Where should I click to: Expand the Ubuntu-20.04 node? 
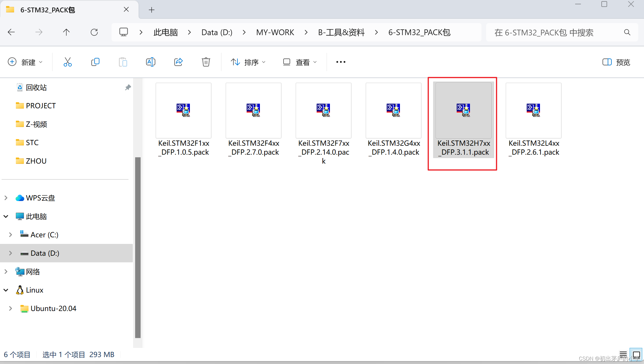(10, 308)
